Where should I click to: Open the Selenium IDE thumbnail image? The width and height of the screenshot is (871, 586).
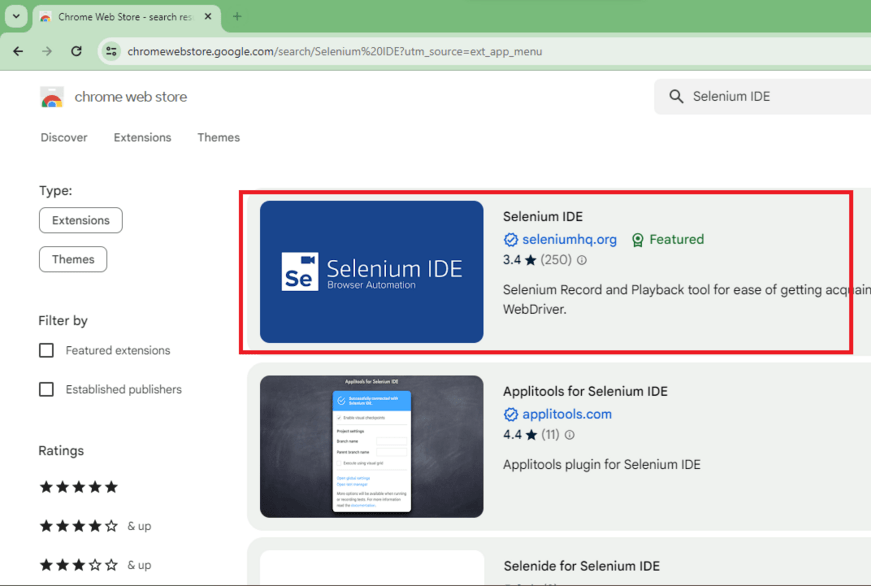coord(372,272)
